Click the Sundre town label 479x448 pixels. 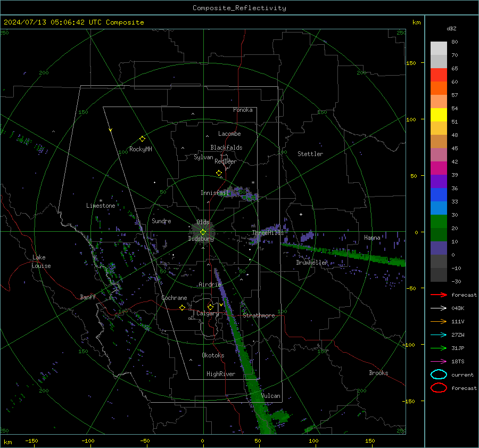tap(161, 221)
